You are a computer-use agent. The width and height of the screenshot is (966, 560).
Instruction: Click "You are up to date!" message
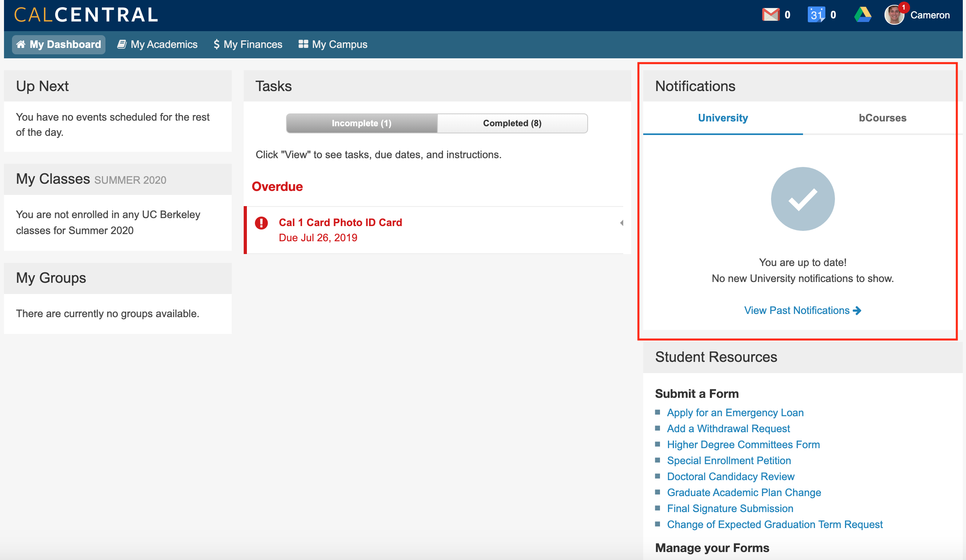pos(803,262)
